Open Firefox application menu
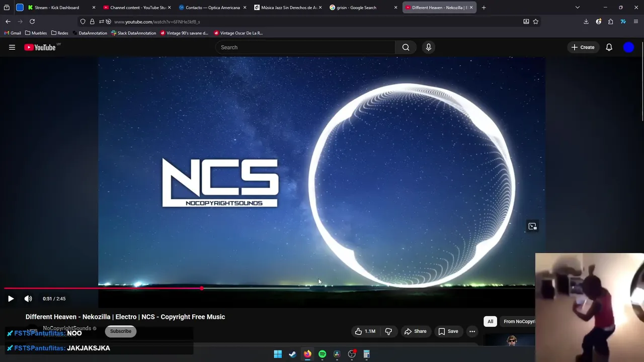The image size is (644, 362). click(x=636, y=22)
